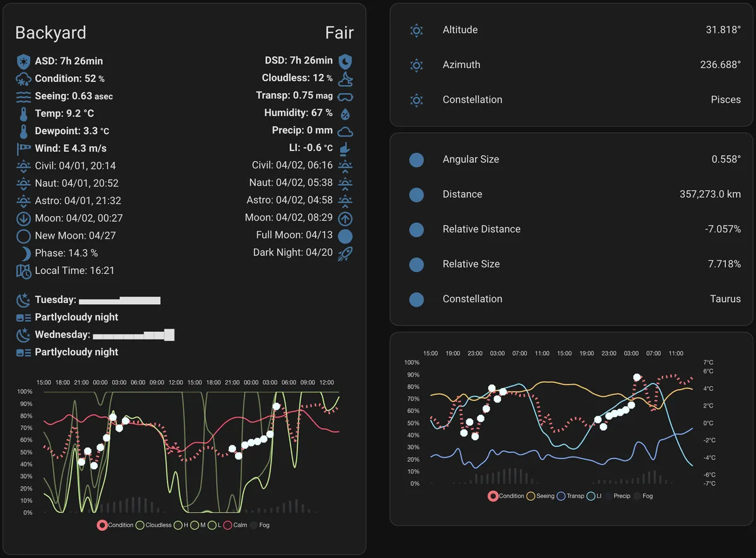Click the Dark Night rocket icon
Viewport: 756px width, 558px height.
345,253
